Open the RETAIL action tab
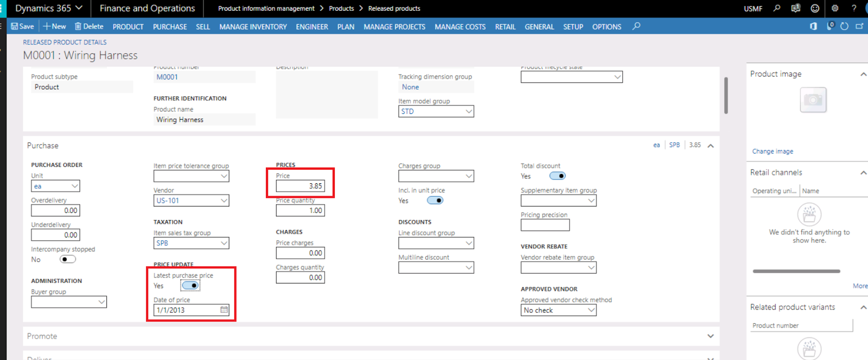Screen dimensions: 868x360 (505, 27)
